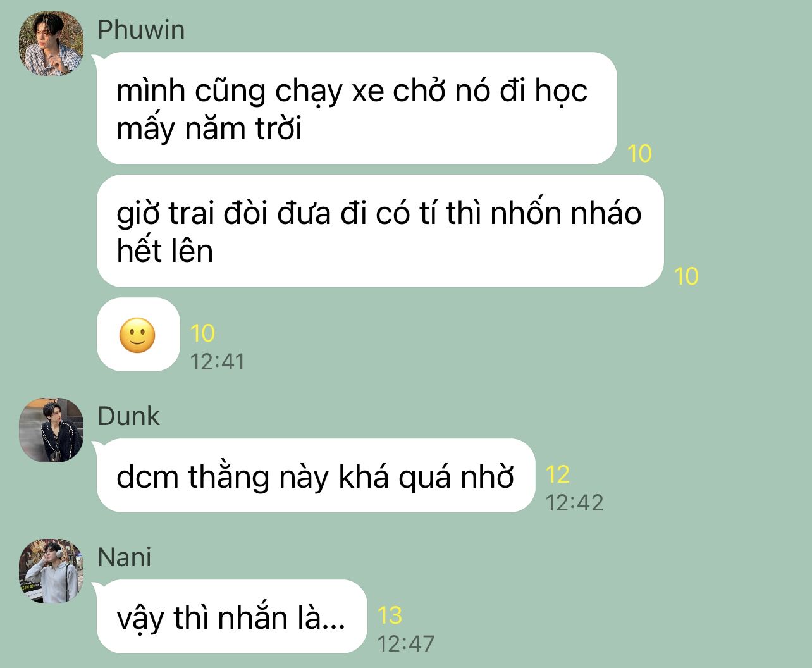This screenshot has height=668, width=812.
Task: Tap Nani's message 'vậy thì nhắn là...'
Action: (231, 617)
